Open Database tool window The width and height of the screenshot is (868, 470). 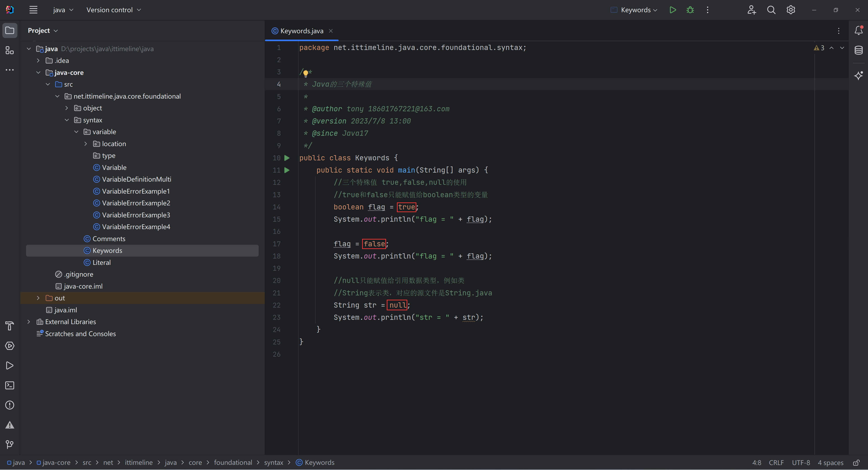pyautogui.click(x=859, y=50)
